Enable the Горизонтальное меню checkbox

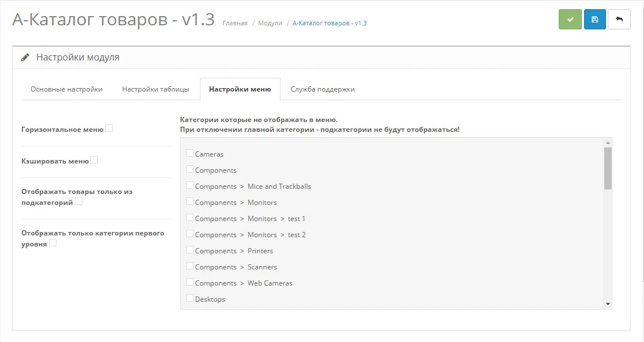click(x=109, y=128)
